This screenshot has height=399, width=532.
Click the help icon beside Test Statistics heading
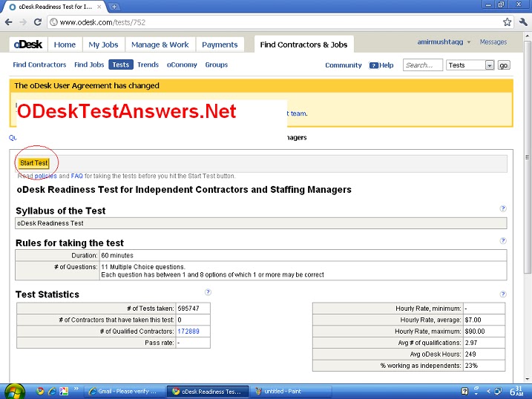point(208,292)
